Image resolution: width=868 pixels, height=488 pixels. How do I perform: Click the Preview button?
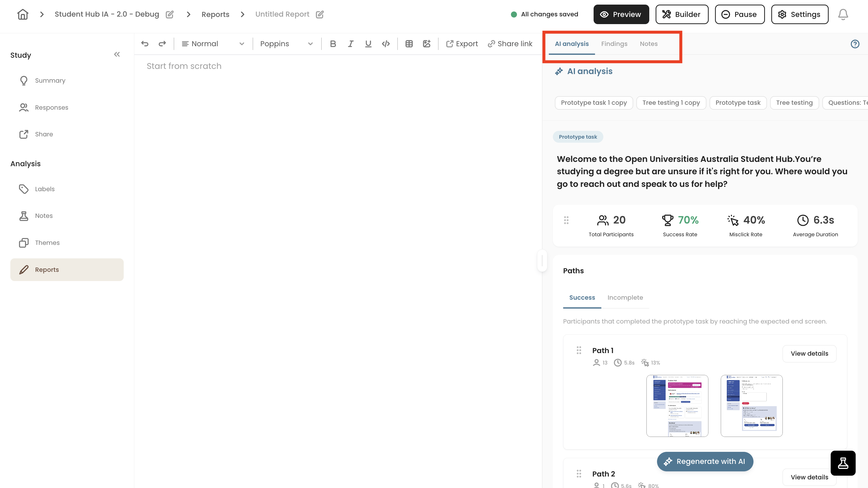(621, 14)
